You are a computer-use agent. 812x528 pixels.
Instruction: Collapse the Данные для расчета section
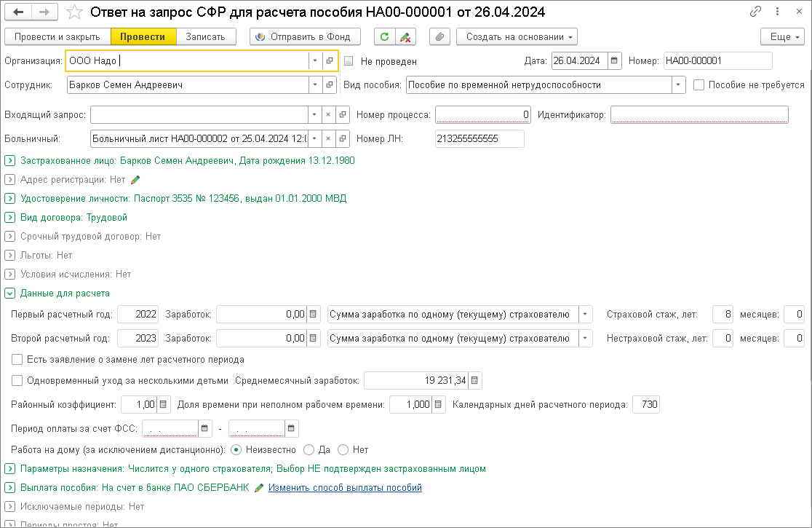click(10, 293)
